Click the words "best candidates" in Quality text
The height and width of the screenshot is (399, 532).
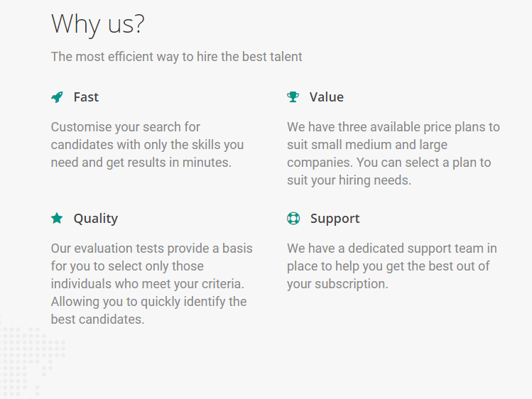[x=97, y=319]
